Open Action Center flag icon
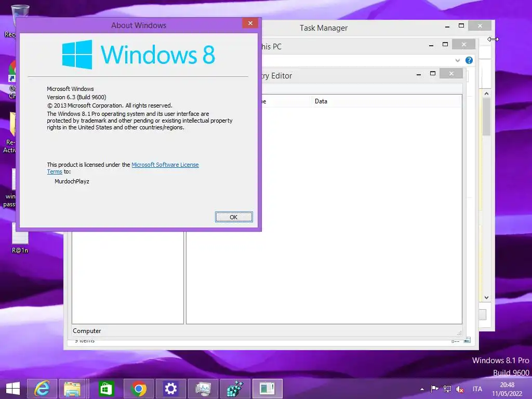 tap(434, 389)
